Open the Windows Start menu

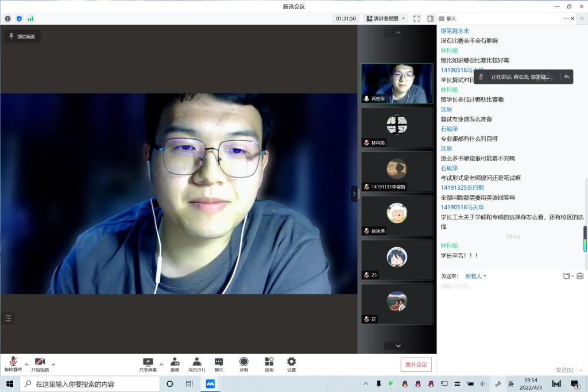10,384
